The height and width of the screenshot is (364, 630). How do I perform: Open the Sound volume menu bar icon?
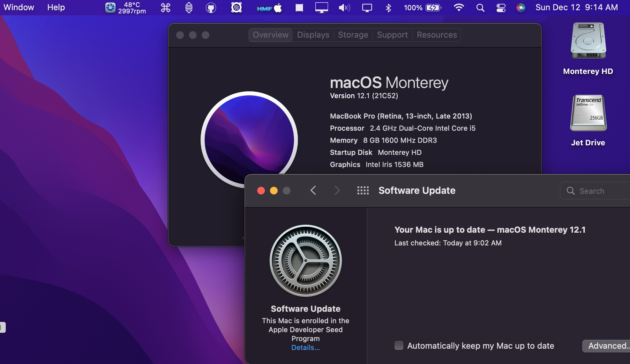click(344, 8)
